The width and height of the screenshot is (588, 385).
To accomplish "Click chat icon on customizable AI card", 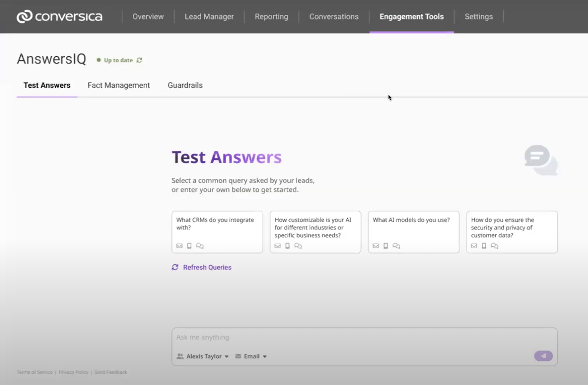I will [x=298, y=246].
